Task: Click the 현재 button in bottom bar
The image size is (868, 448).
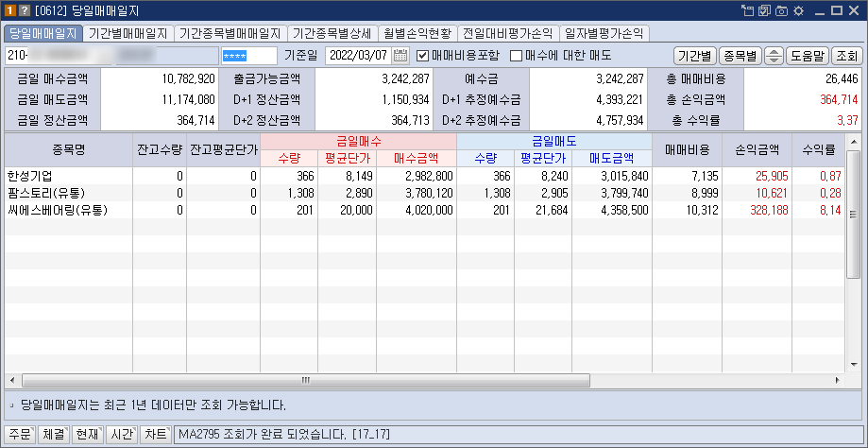Action: (88, 434)
